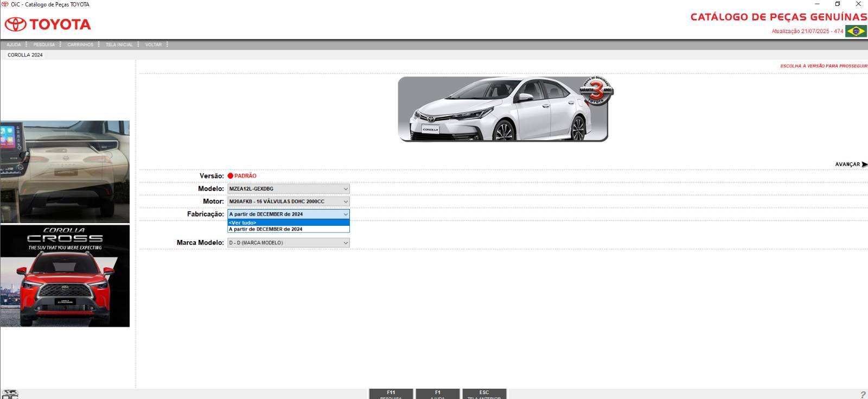The width and height of the screenshot is (868, 399).
Task: Open the CARRINHOS menu
Action: click(80, 45)
